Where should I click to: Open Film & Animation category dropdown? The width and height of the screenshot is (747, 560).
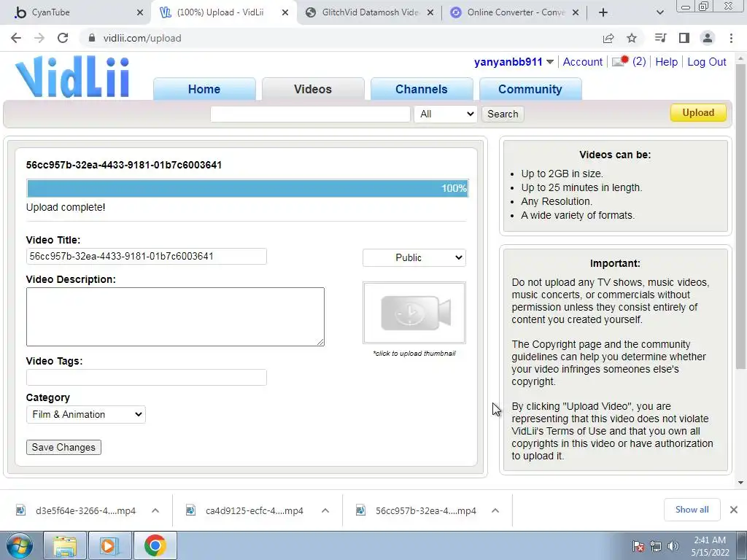[86, 414]
